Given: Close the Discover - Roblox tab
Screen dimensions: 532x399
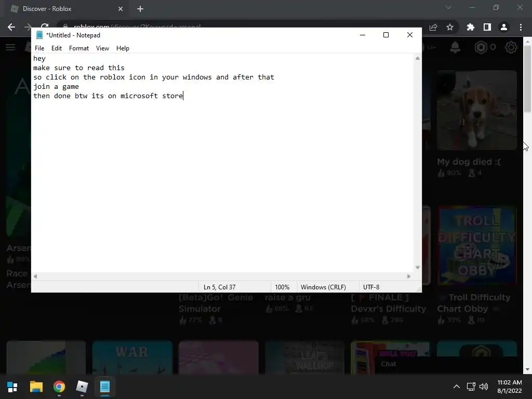Looking at the screenshot, I should 121,9.
